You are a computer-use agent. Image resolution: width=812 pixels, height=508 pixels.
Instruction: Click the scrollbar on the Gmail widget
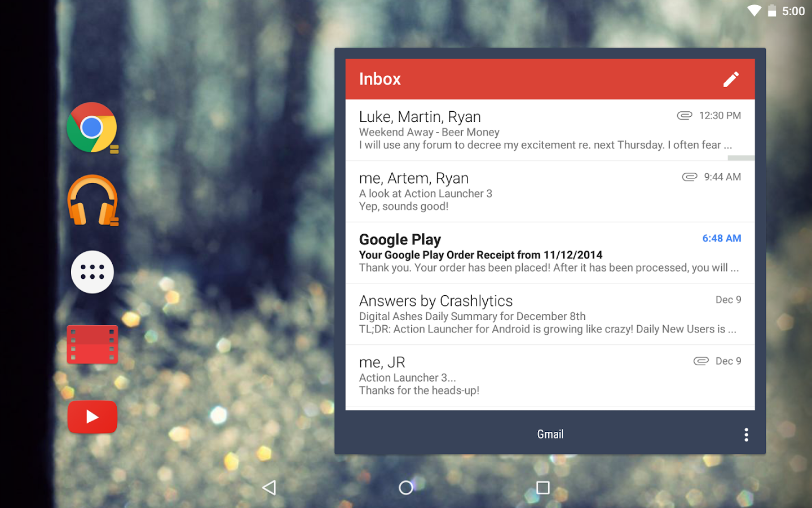pos(741,158)
